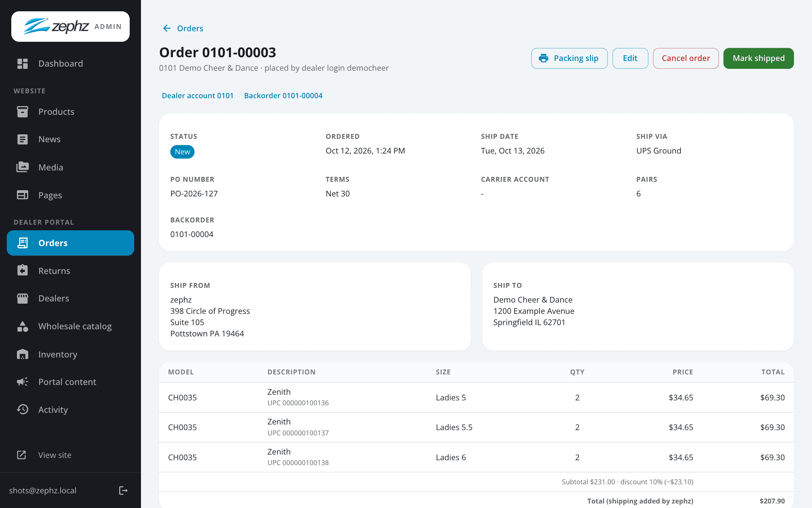812x508 pixels.
Task: Open the Inventory sidebar entry
Action: 71,354
